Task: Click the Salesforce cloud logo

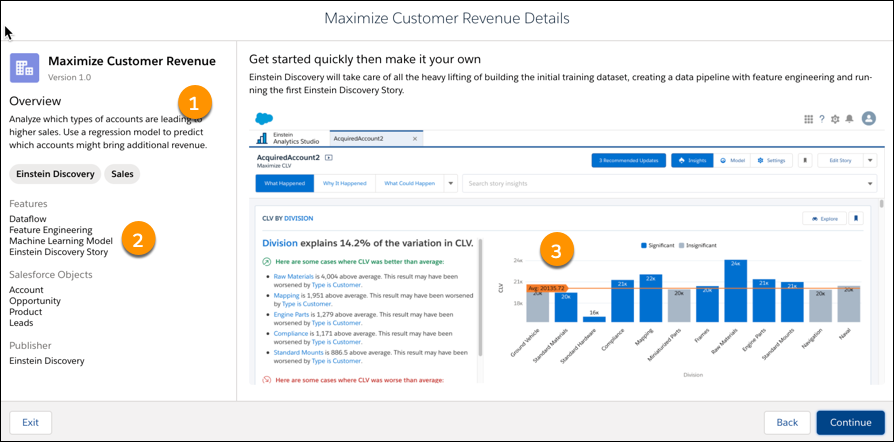Action: [264, 119]
